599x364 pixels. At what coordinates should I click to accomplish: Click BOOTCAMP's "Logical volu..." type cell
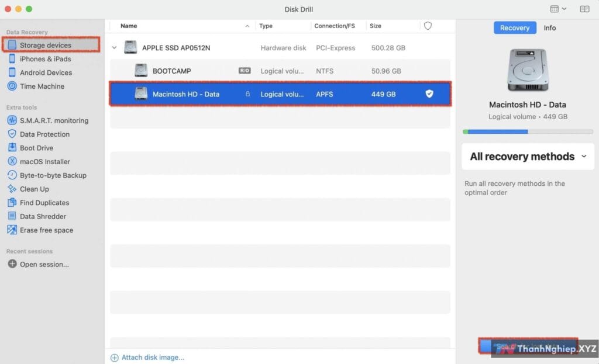pos(283,71)
